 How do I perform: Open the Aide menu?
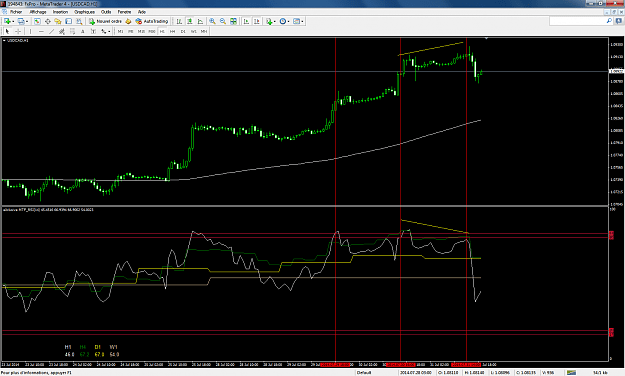(142, 12)
